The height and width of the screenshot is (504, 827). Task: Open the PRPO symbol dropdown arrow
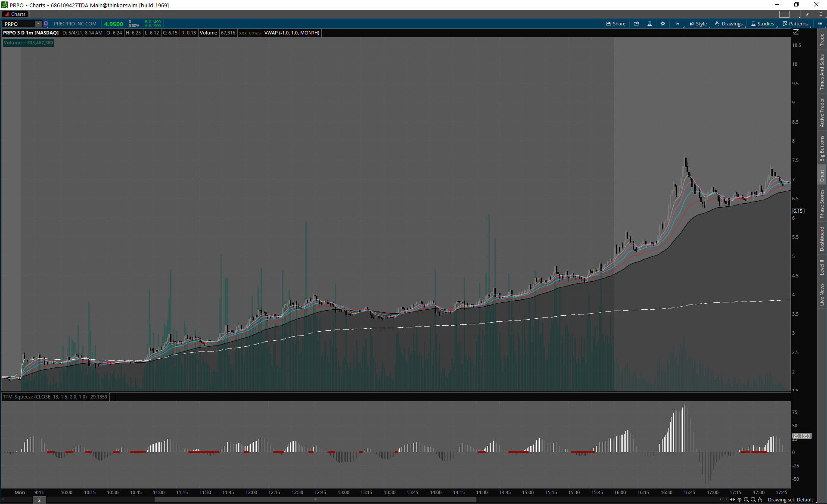coord(38,24)
